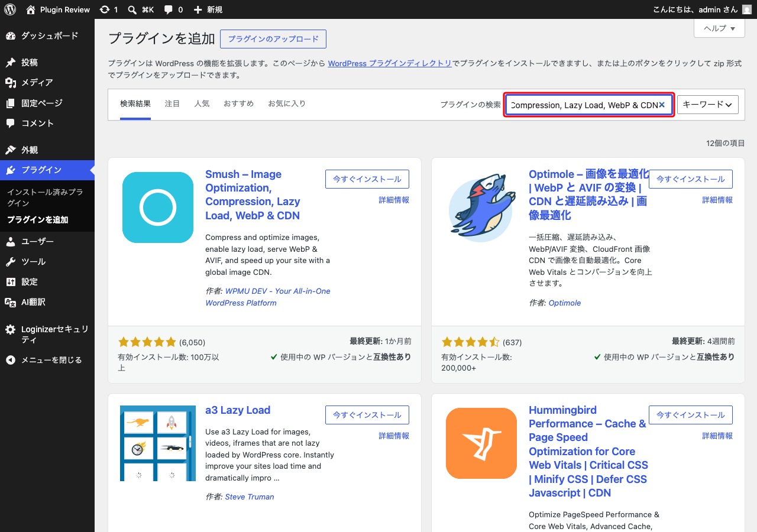Expand the ヘルプ help panel
757x532 pixels.
[719, 28]
